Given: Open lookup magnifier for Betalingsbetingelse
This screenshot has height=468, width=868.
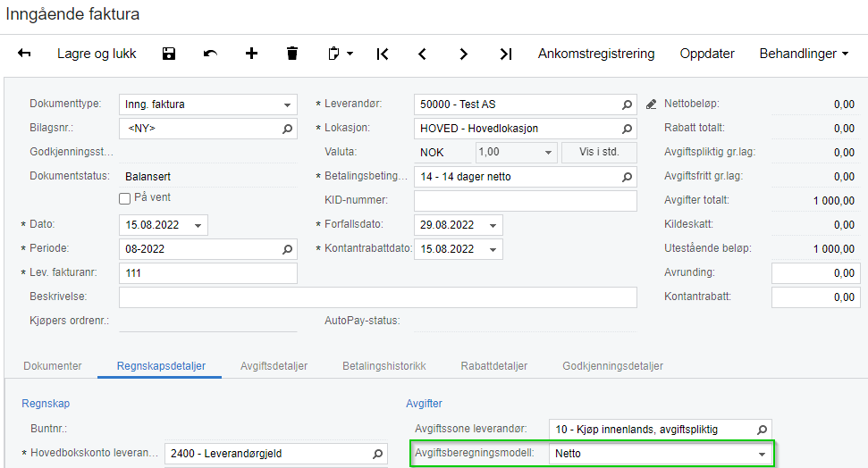Looking at the screenshot, I should [627, 177].
